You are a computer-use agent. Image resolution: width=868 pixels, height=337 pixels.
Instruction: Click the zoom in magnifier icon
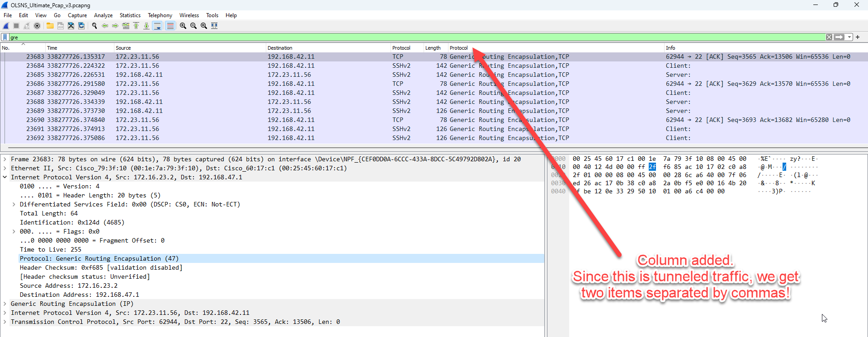click(183, 26)
